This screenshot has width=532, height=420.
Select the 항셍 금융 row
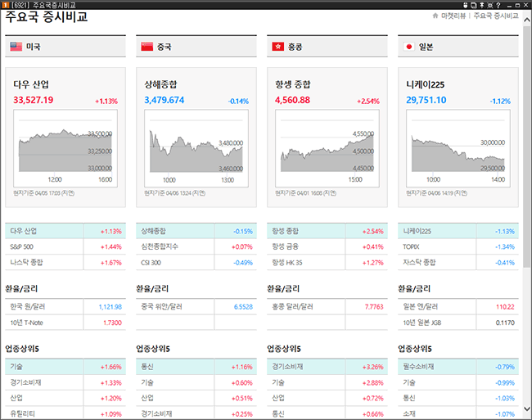(x=327, y=246)
